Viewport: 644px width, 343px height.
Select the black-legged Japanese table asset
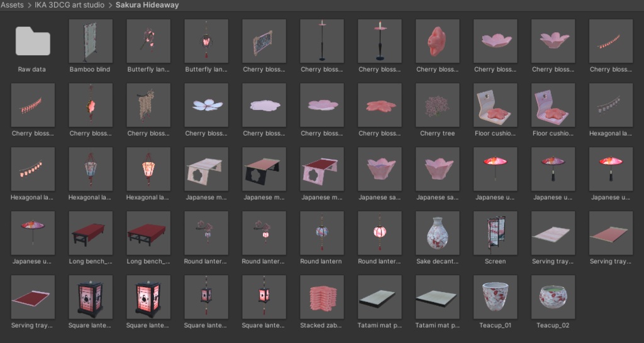click(264, 169)
